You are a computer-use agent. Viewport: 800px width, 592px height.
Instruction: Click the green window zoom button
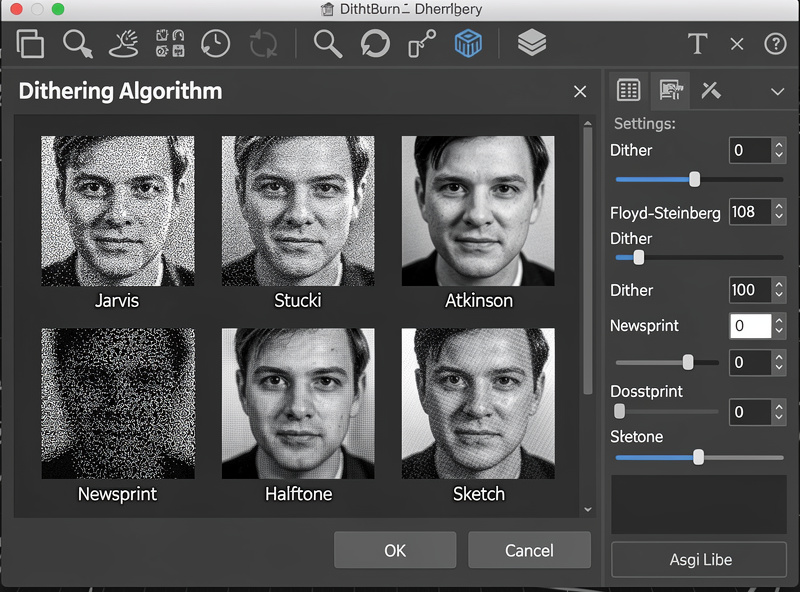point(58,9)
